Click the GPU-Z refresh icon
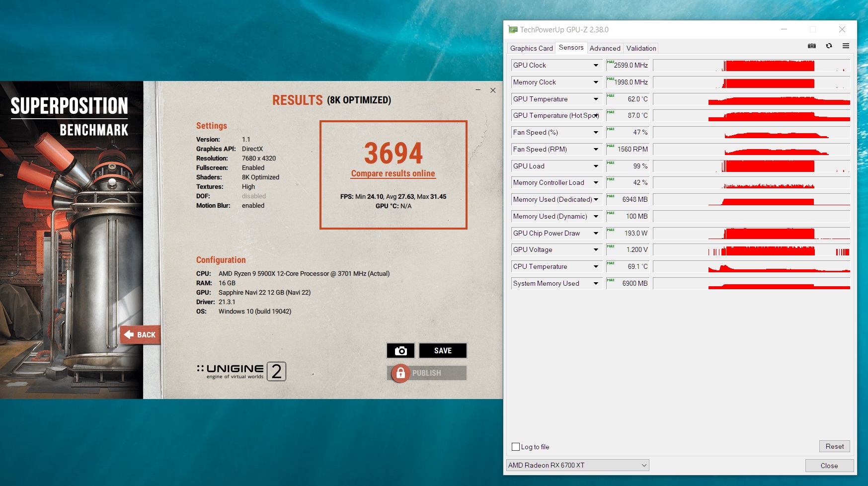Screen dimensions: 868x486 [x=829, y=46]
